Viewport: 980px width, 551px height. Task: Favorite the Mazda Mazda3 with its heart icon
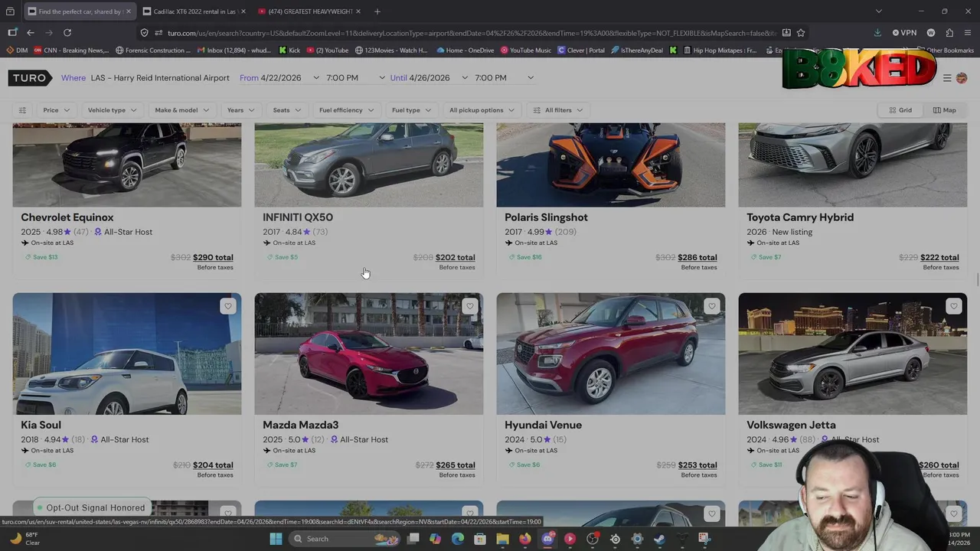(469, 306)
